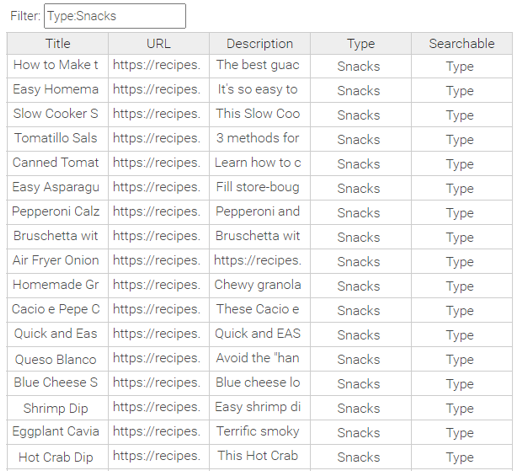Screen dimensions: 517x476
Task: Select the 'How to Make t' title cell
Action: point(58,66)
